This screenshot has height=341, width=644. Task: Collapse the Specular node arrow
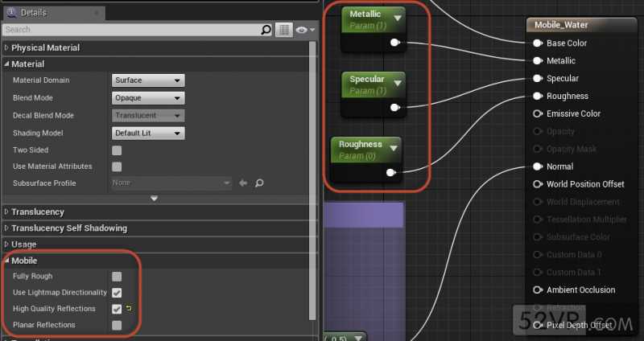pos(397,84)
